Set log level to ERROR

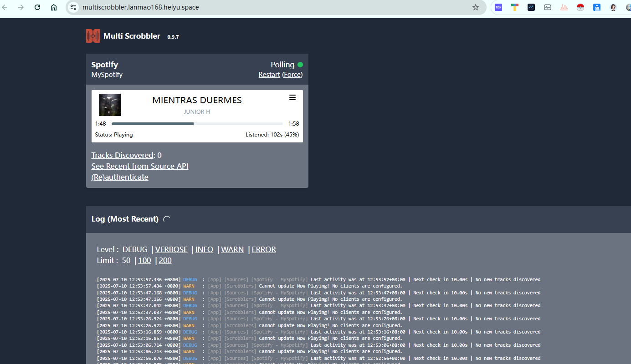point(264,249)
